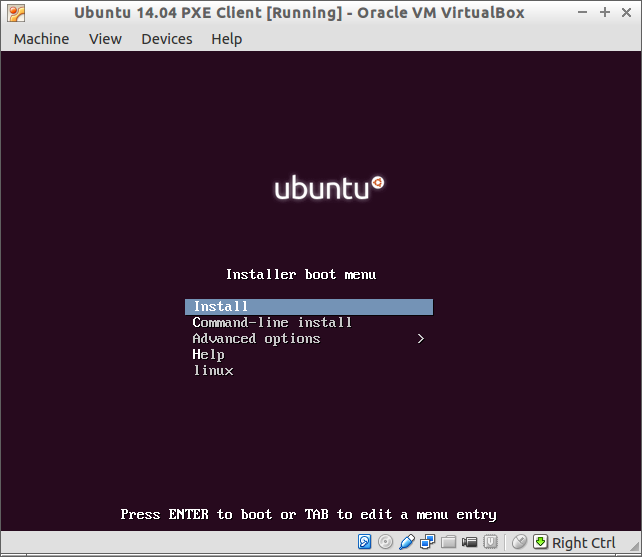Click the hard disk activity icon

tap(364, 542)
